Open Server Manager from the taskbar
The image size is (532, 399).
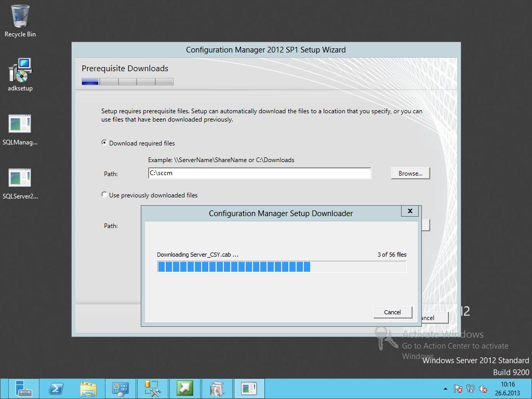tap(23, 389)
